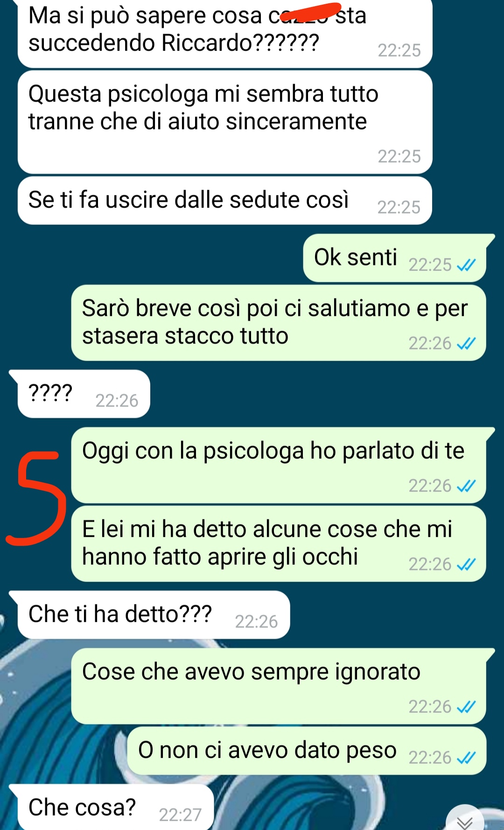Tap the red handwritten number 5 annotation

pyautogui.click(x=36, y=498)
